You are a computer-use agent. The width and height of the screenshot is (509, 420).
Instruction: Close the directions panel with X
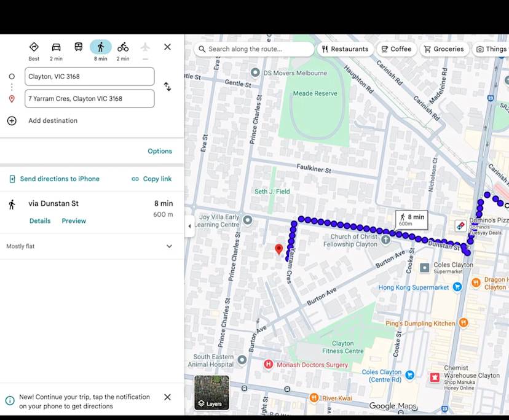pos(167,47)
